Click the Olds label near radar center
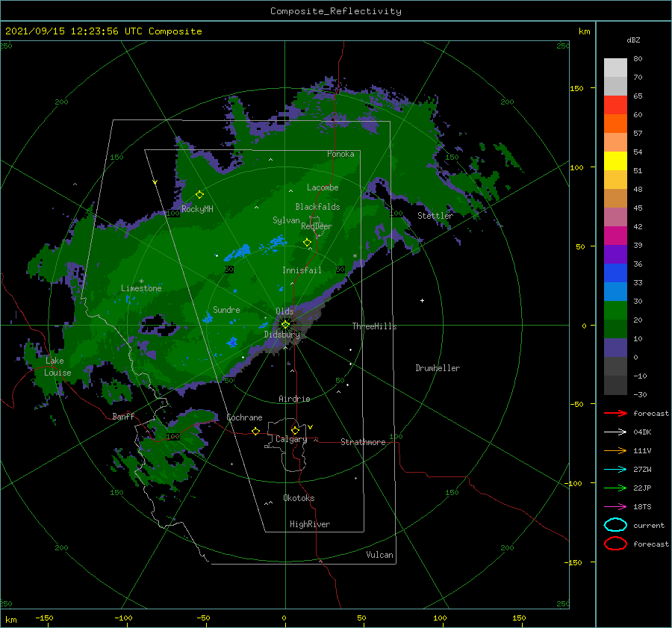 tap(284, 311)
